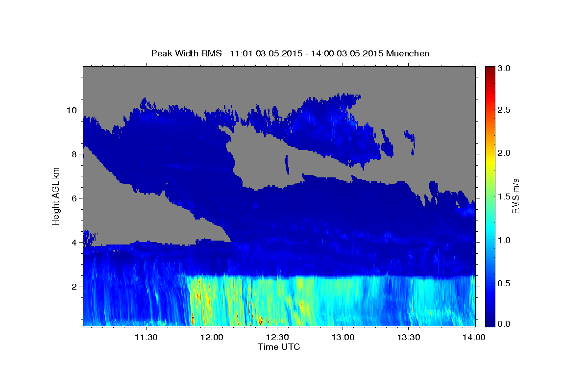Image resolution: width=588 pixels, height=392 pixels.
Task: Click the 'Height AGL km' axis label
Action: click(x=56, y=196)
